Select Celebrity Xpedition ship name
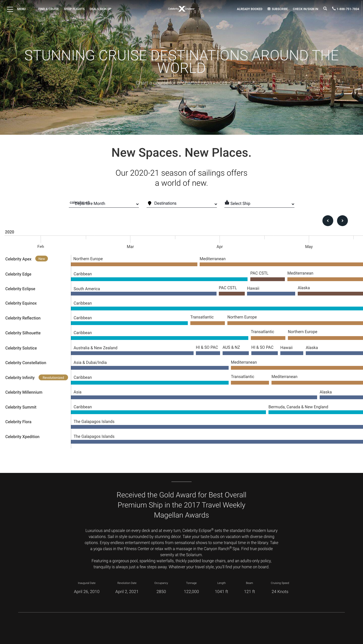363x644 pixels. 22,437
